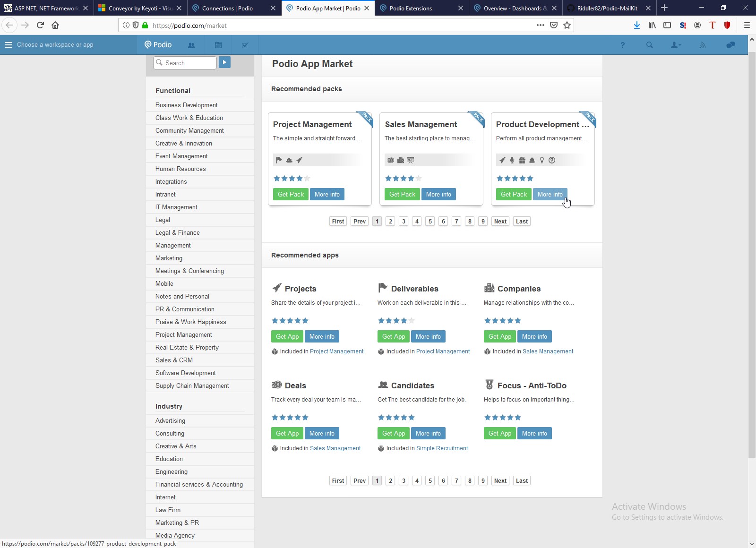The height and width of the screenshot is (548, 756).
Task: Click Get App for Deals
Action: 287,433
